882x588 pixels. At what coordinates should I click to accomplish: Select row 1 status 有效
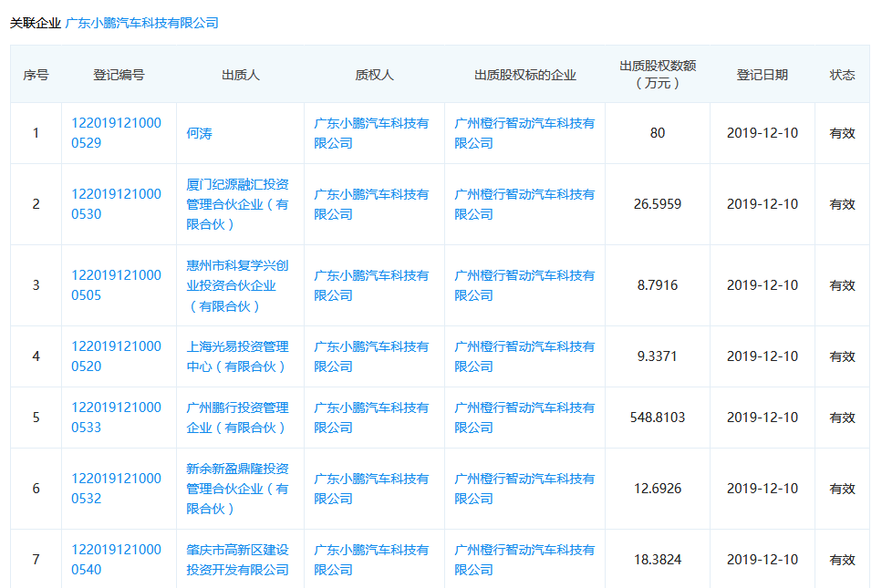point(842,133)
